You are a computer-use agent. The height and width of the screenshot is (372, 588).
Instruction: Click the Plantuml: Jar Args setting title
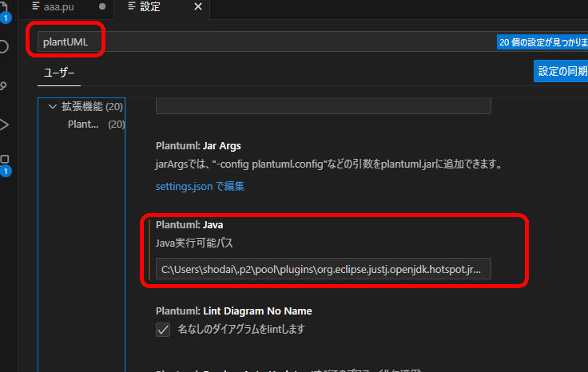[198, 146]
